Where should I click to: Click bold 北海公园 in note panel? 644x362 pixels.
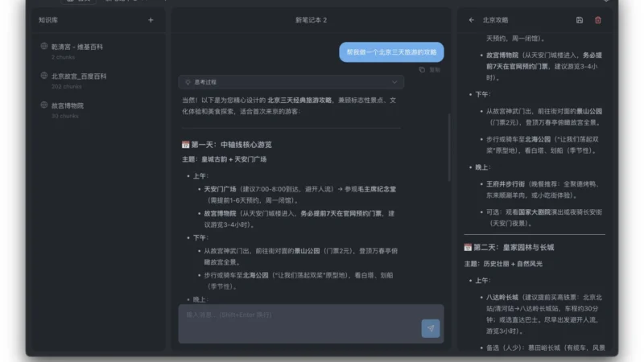click(x=538, y=139)
